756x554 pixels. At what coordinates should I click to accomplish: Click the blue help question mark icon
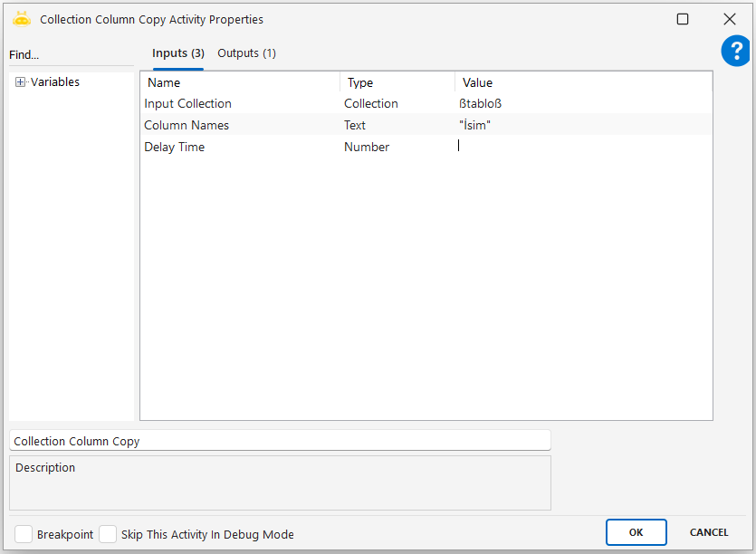[735, 52]
